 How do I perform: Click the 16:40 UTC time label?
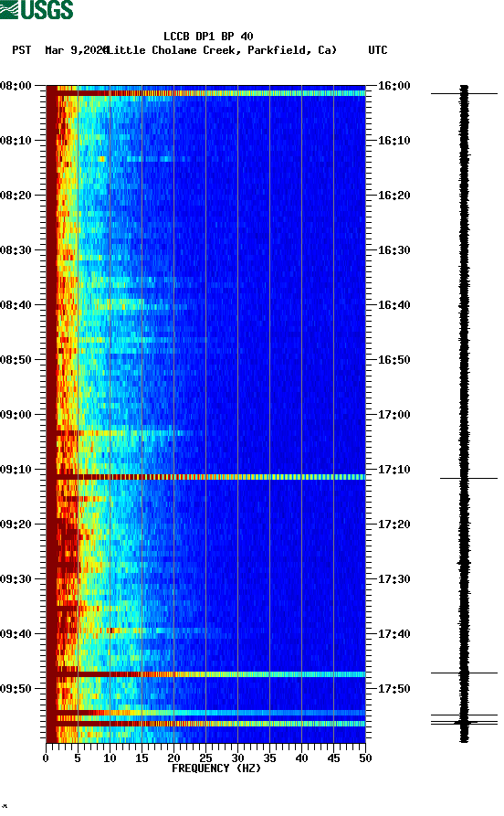tap(394, 305)
